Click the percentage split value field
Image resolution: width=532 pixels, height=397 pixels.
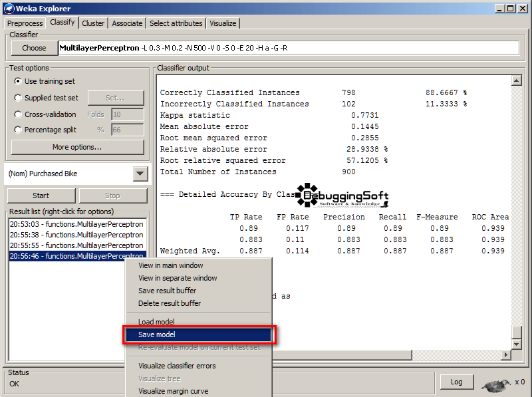pyautogui.click(x=128, y=130)
